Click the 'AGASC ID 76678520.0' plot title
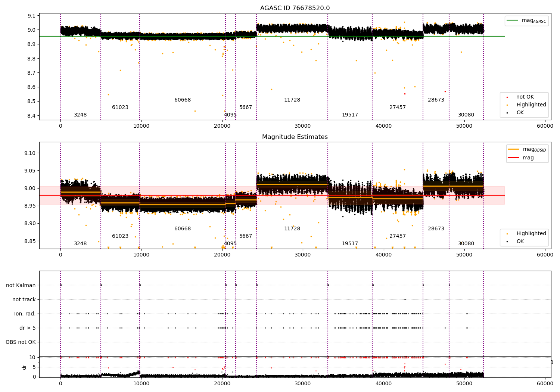The image size is (560, 392). click(295, 8)
